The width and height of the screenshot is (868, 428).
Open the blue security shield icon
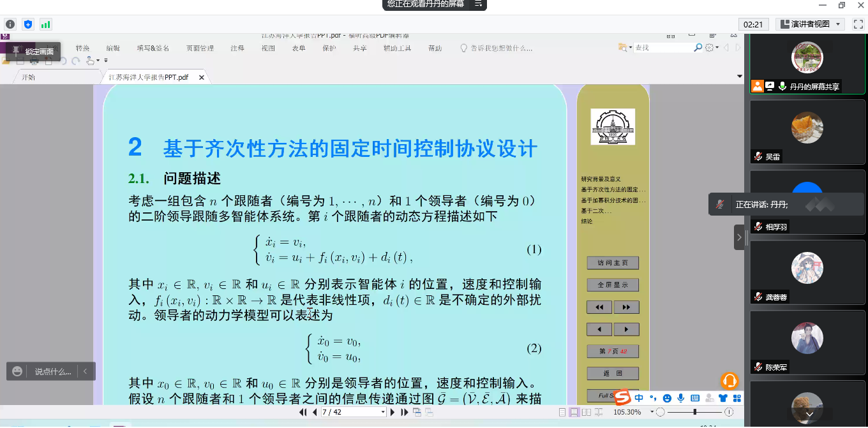pyautogui.click(x=28, y=24)
